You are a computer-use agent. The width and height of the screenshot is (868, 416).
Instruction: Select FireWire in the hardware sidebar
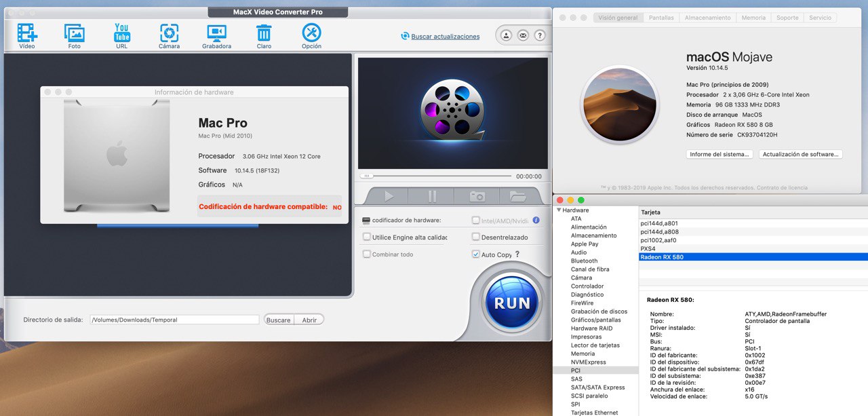(583, 303)
